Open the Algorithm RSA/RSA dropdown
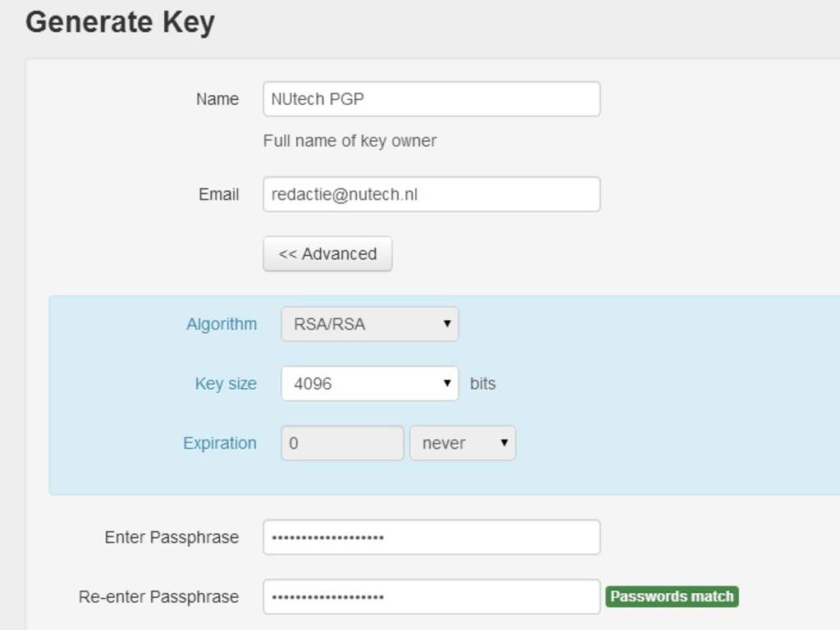Viewport: 840px width, 630px height. tap(370, 324)
